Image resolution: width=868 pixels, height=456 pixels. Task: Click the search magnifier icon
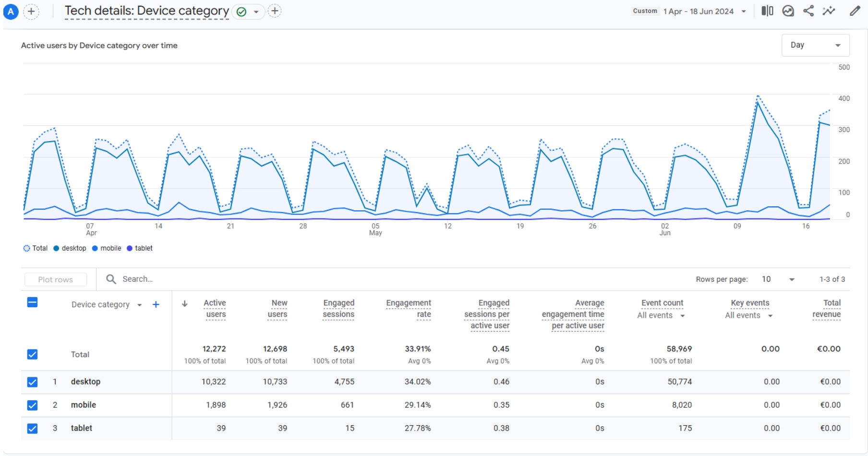111,279
